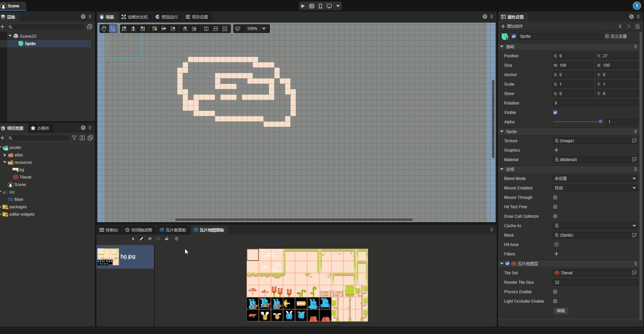Switch to the 动画状态机 tab
The height and width of the screenshot is (334, 644).
[x=134, y=17]
